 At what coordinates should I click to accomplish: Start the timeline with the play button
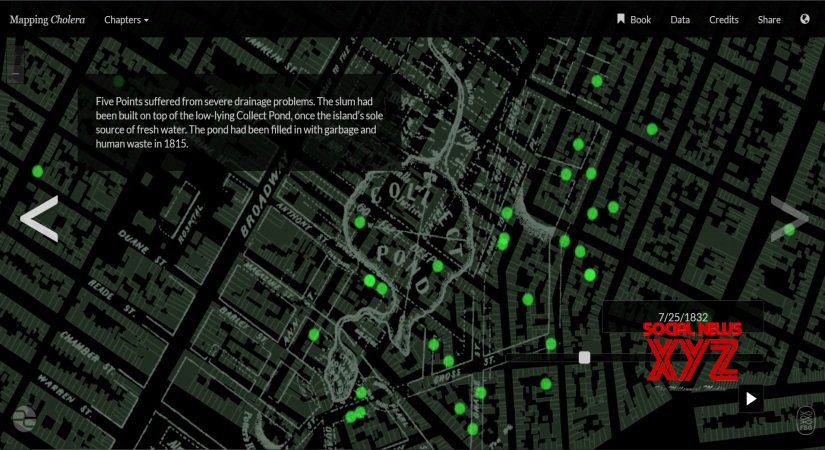(751, 398)
